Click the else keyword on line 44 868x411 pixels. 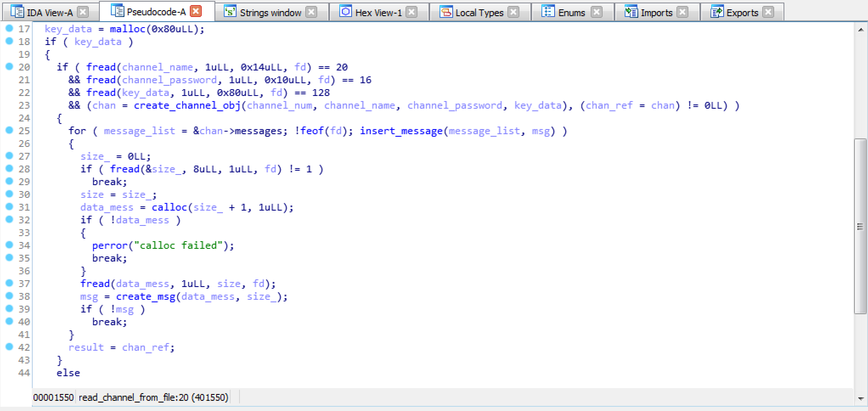click(x=68, y=373)
